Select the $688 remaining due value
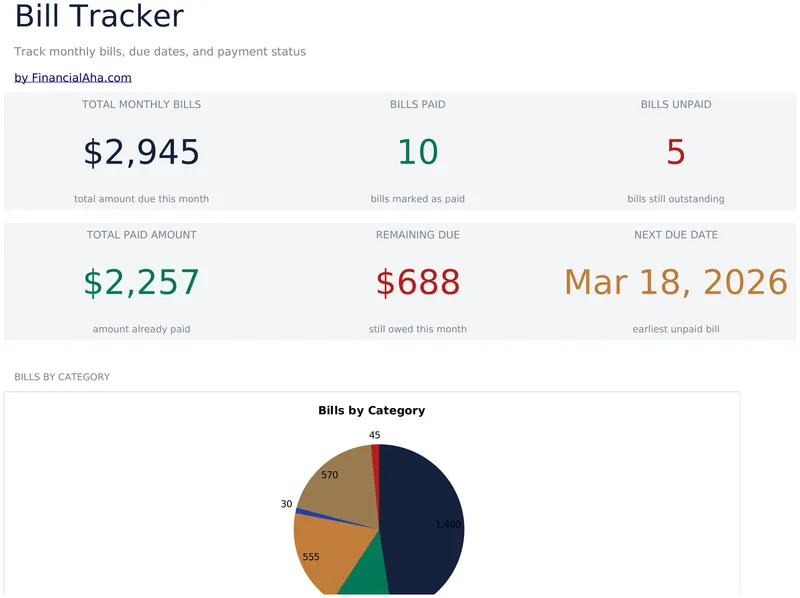 coord(418,282)
